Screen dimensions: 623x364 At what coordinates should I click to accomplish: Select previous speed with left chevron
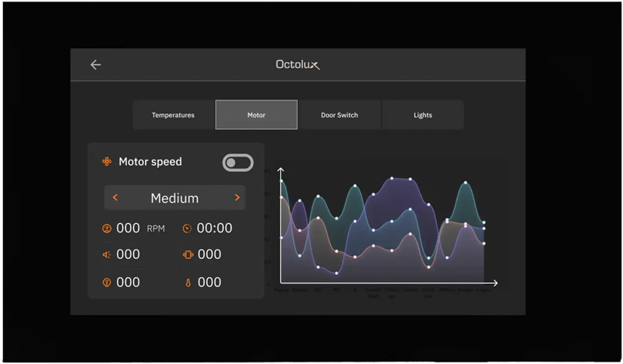coord(115,198)
